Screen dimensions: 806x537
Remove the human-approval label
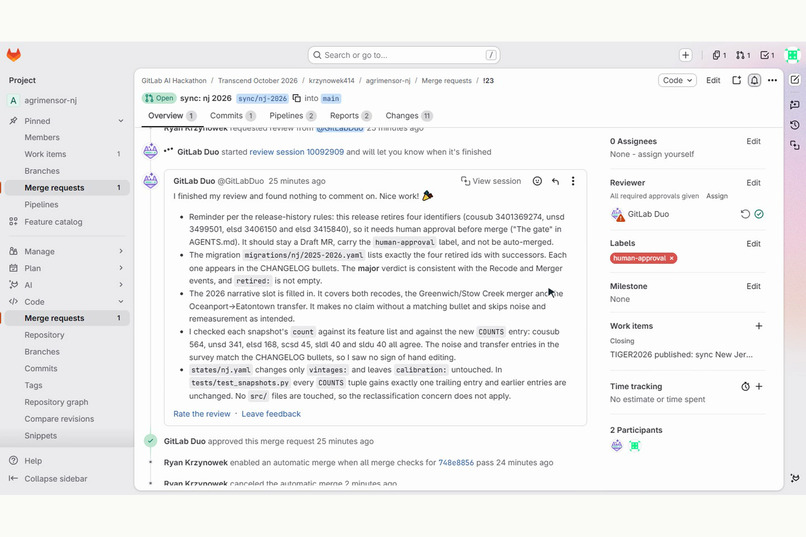click(x=671, y=258)
